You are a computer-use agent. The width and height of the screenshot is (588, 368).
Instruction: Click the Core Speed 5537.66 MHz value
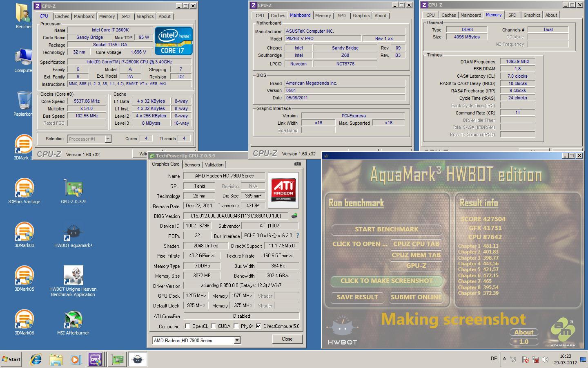[x=87, y=101]
